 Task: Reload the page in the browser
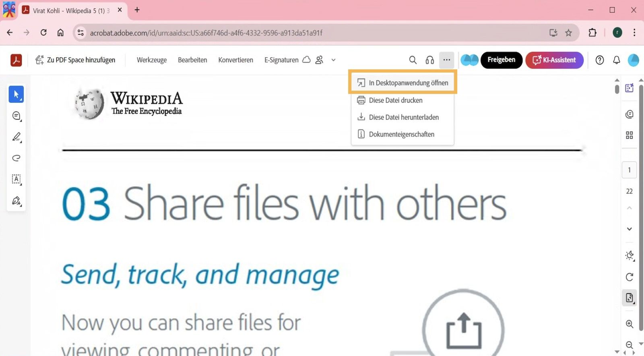point(43,33)
